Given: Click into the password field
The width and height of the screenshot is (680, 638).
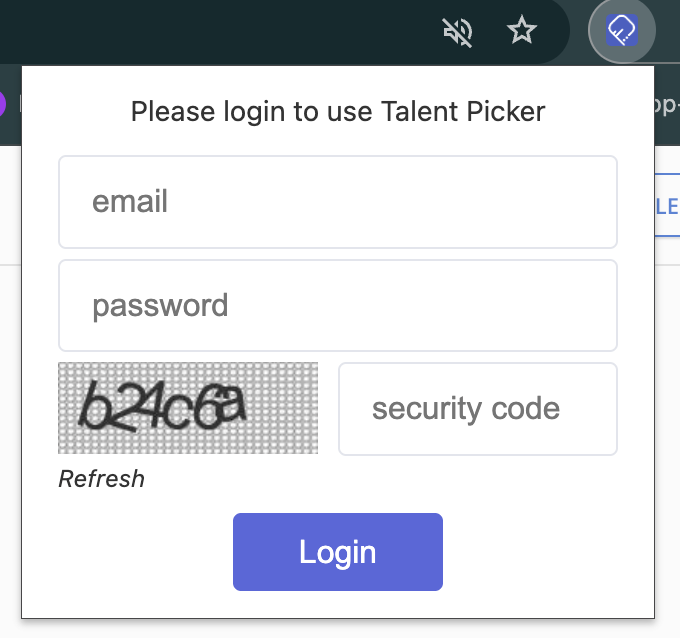Looking at the screenshot, I should 338,305.
